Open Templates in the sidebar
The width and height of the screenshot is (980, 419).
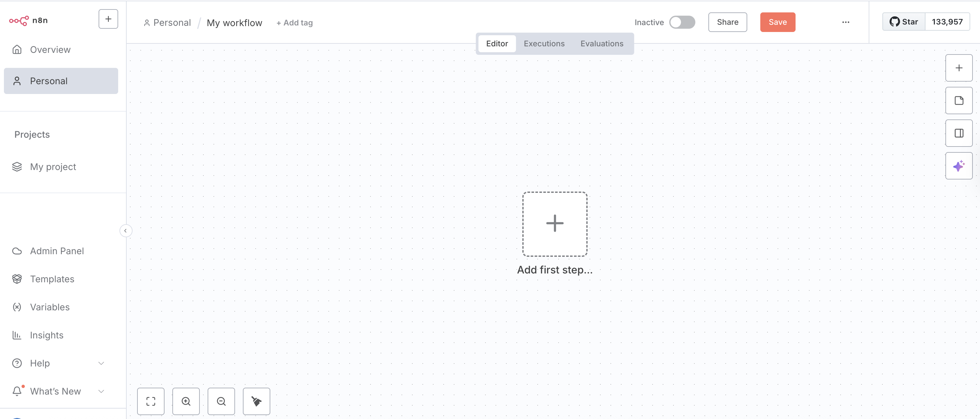coord(61,279)
